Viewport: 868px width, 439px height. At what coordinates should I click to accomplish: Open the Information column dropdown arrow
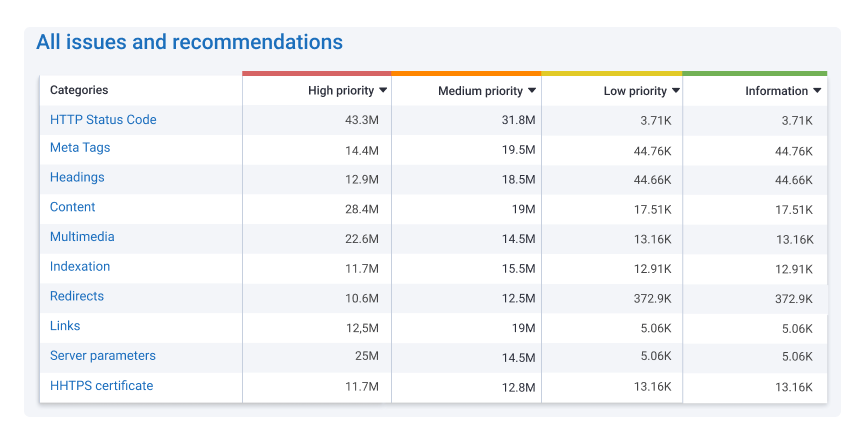point(817,91)
